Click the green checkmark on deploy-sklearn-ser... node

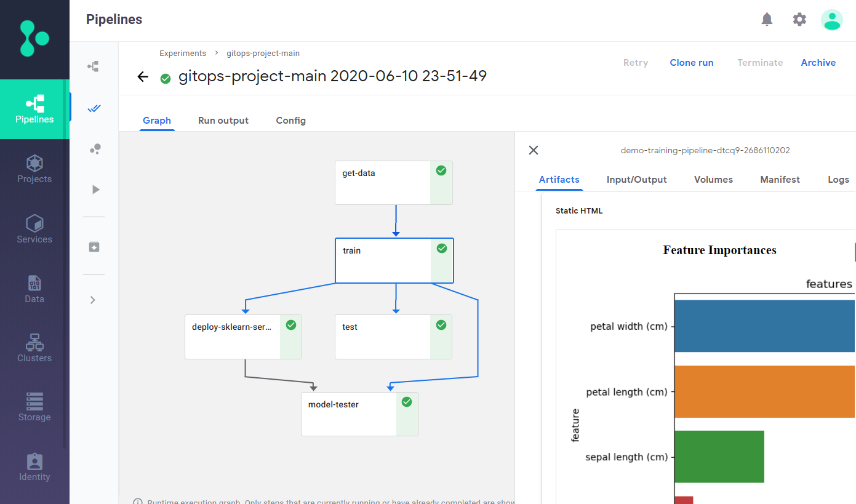(291, 324)
